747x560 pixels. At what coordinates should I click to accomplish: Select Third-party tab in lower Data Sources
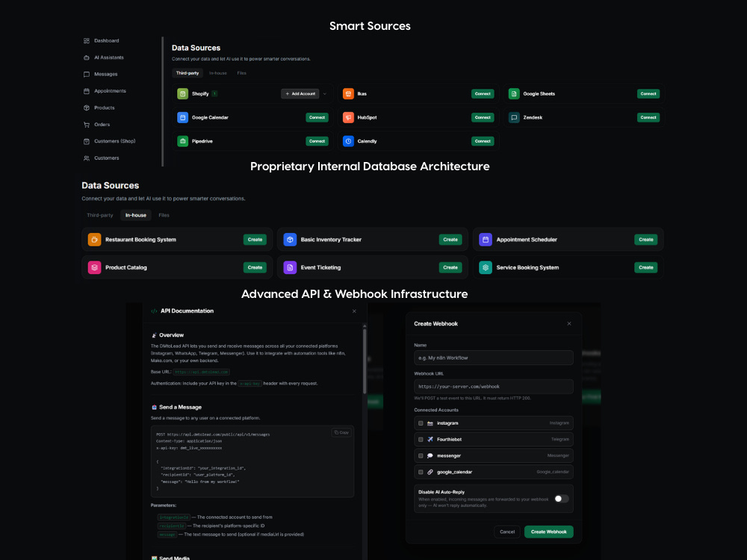click(100, 215)
